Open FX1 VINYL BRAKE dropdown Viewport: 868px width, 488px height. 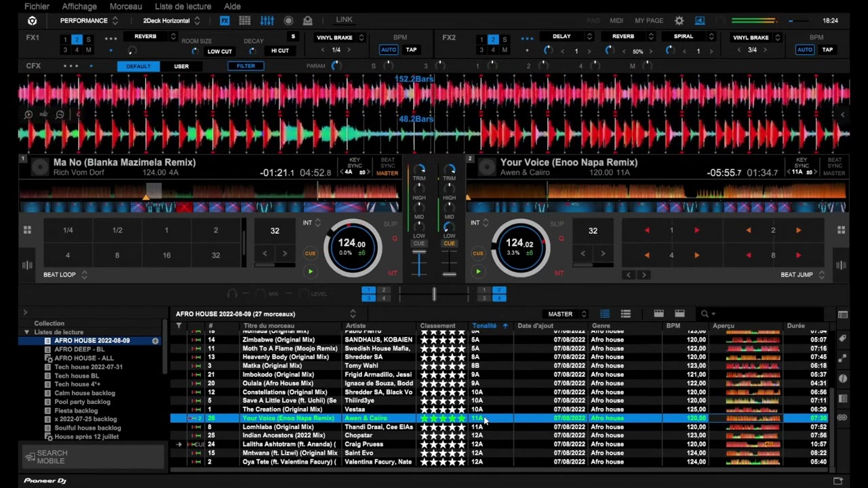coord(340,38)
